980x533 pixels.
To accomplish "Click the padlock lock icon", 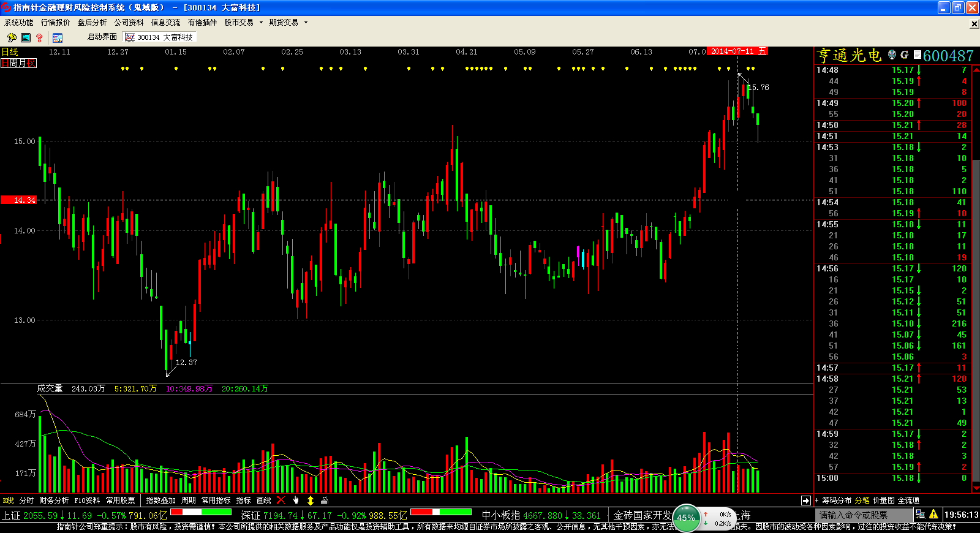I will point(325,501).
